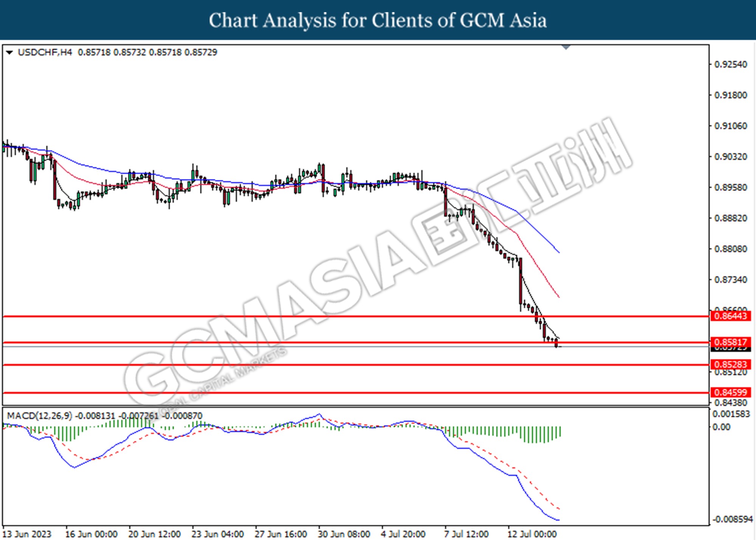The image size is (756, 540).
Task: Click the MACD(12,26,9) indicator label
Action: (x=40, y=416)
